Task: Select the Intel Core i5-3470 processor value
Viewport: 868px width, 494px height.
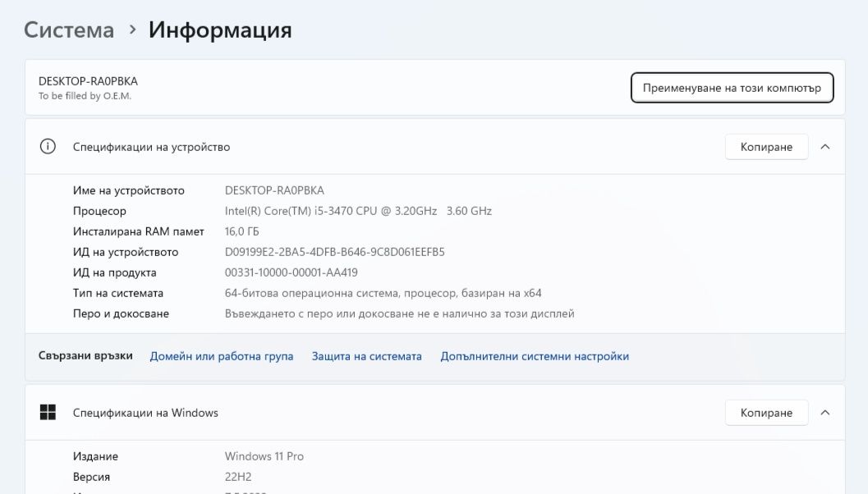Action: point(358,211)
